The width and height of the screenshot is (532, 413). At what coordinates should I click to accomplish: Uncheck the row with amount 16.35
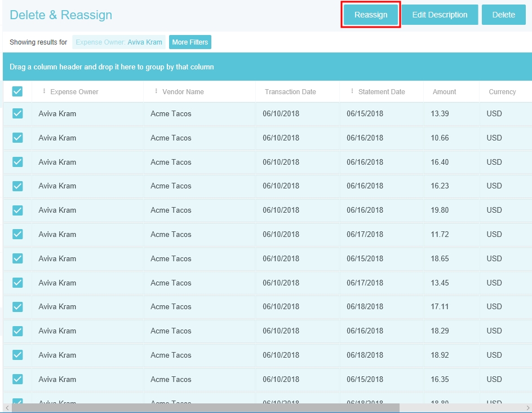[17, 379]
